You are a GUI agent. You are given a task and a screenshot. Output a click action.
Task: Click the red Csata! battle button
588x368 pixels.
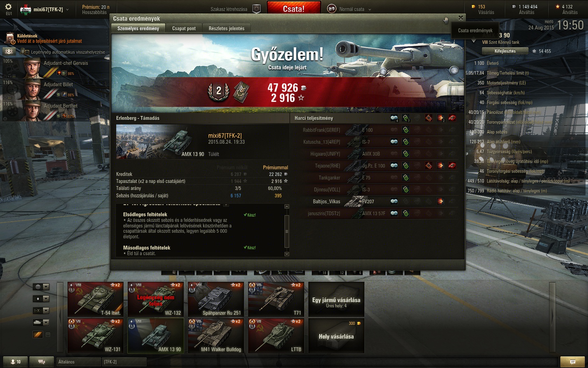coord(294,8)
